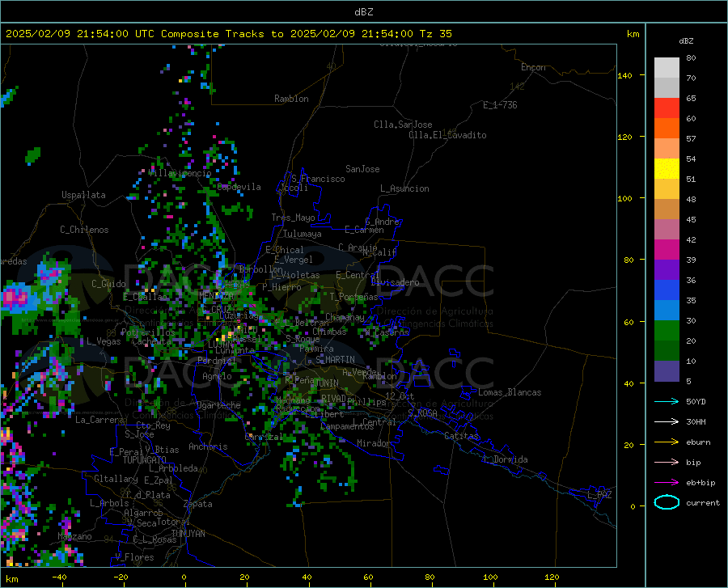The width and height of the screenshot is (728, 588).
Task: Click the gray 70 dBZ color swatch
Action: (667, 87)
